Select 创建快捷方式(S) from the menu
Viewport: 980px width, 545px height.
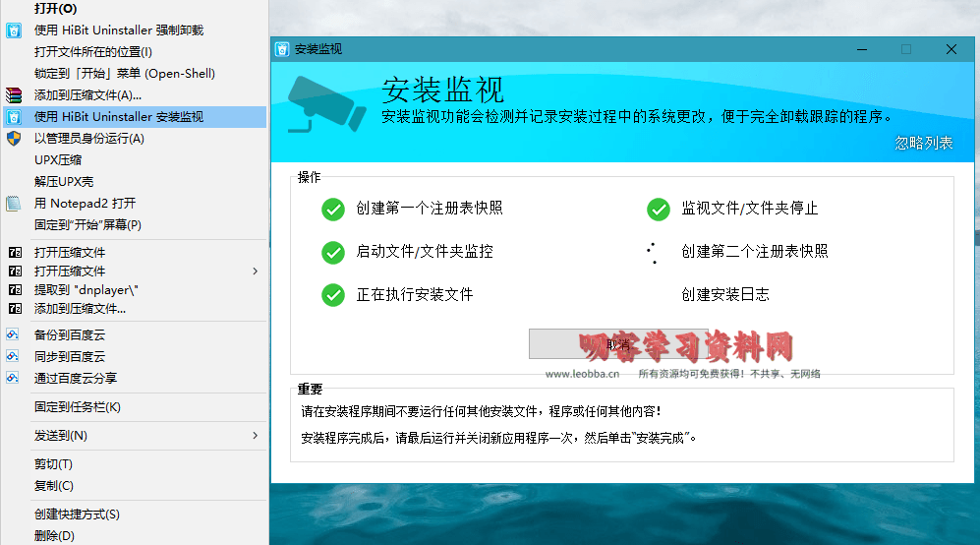[77, 515]
